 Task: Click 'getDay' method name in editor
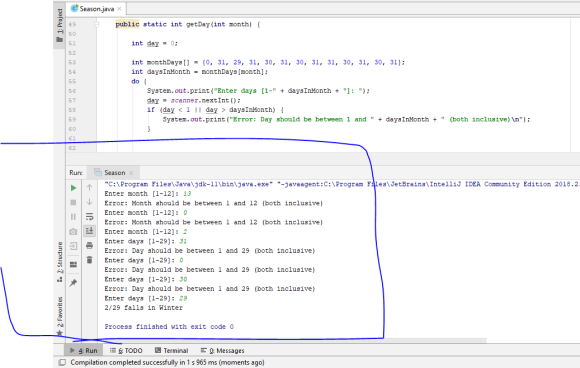[x=198, y=24]
